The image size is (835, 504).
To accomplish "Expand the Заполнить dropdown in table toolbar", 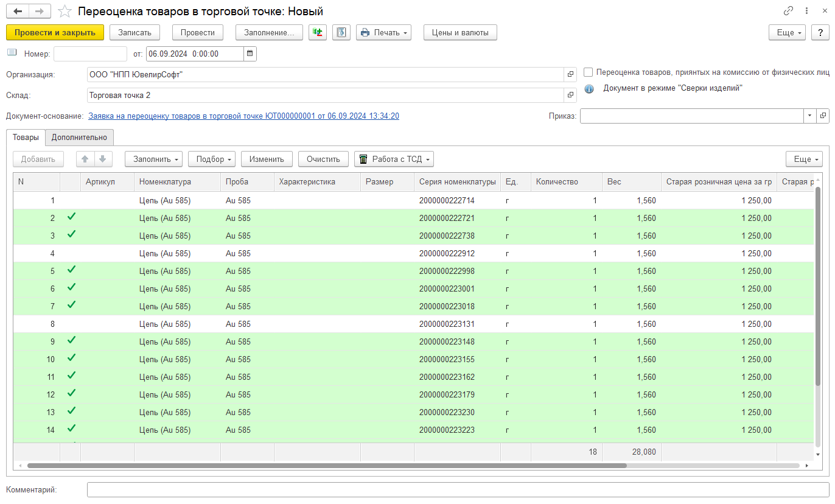I will [x=154, y=159].
